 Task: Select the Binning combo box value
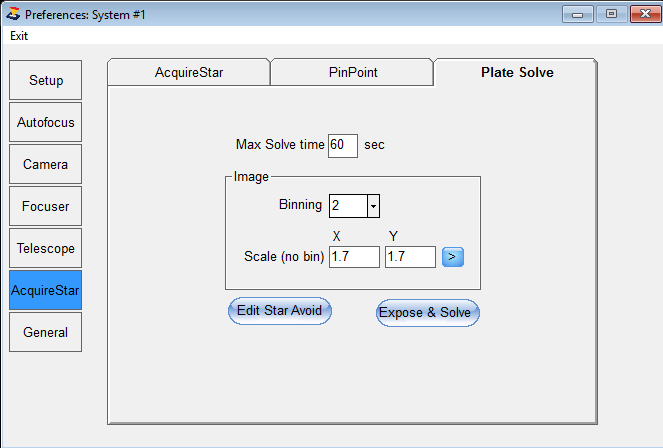coord(348,206)
